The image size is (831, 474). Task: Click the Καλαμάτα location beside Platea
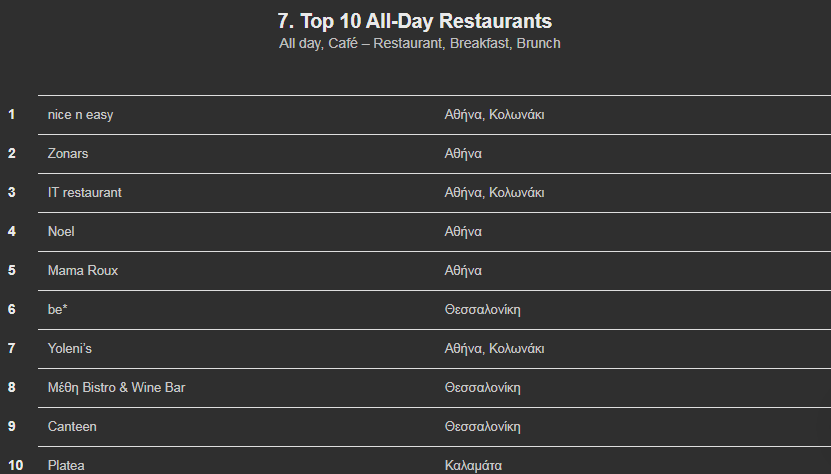pos(473,466)
